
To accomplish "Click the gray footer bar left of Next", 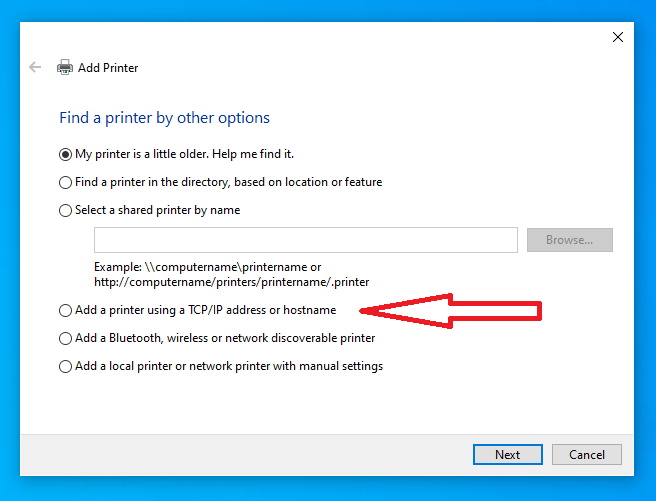I will pyautogui.click(x=240, y=454).
